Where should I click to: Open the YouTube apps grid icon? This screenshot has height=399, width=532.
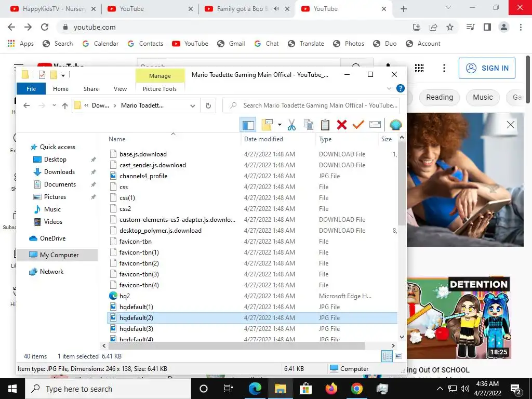[x=419, y=68]
